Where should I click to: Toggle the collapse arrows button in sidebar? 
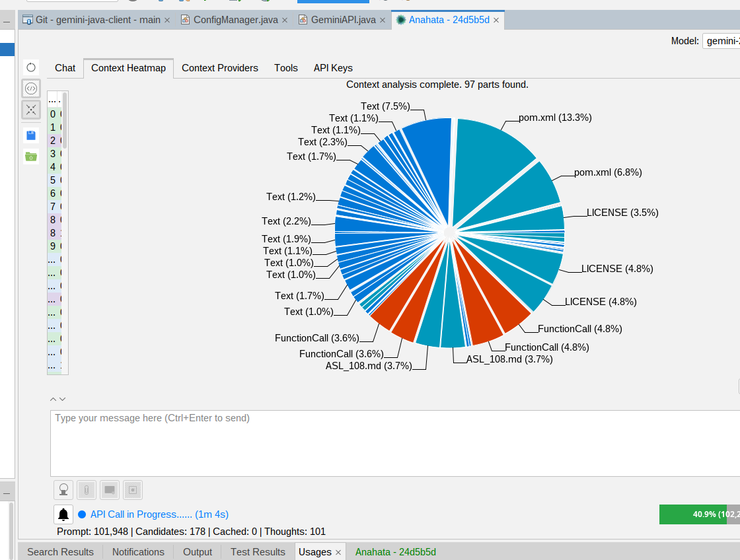coord(31,110)
